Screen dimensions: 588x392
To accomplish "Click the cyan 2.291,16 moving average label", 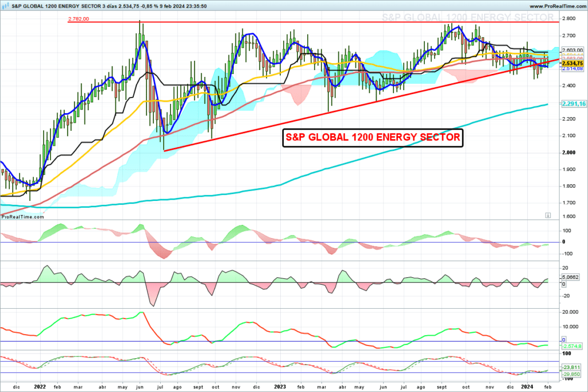I will pos(574,104).
